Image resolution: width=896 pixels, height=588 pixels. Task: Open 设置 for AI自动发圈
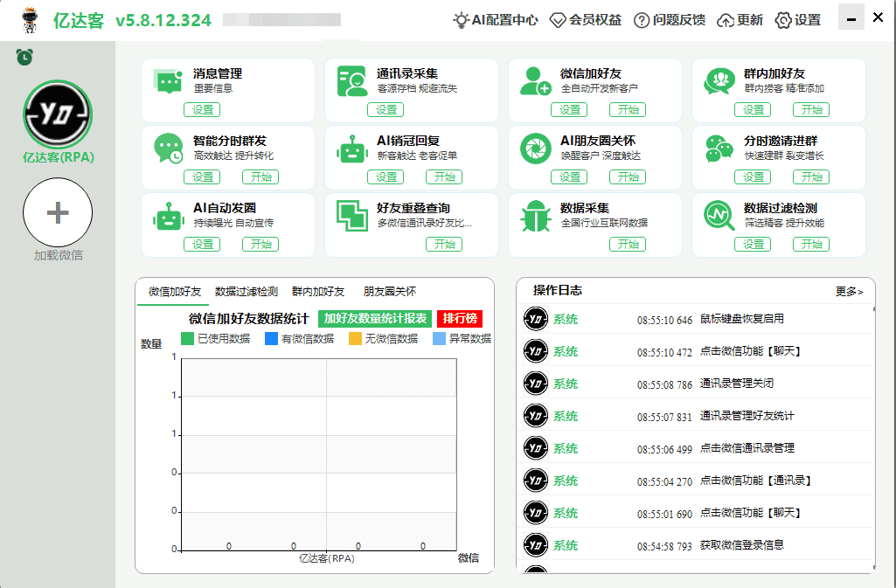[x=202, y=245]
